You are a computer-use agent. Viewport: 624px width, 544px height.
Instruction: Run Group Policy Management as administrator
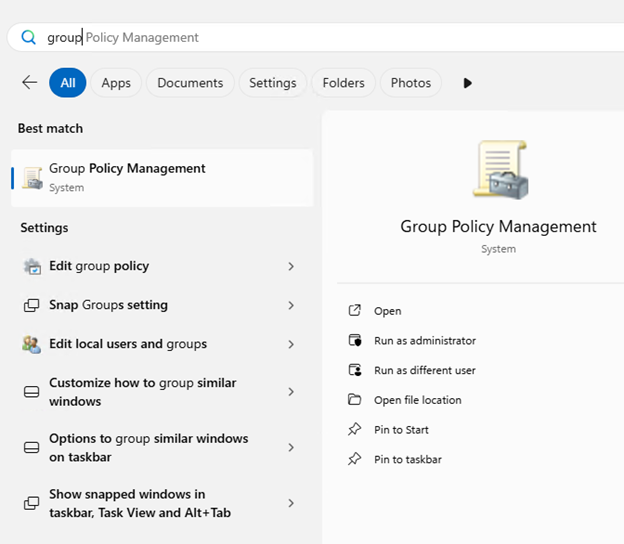(424, 341)
